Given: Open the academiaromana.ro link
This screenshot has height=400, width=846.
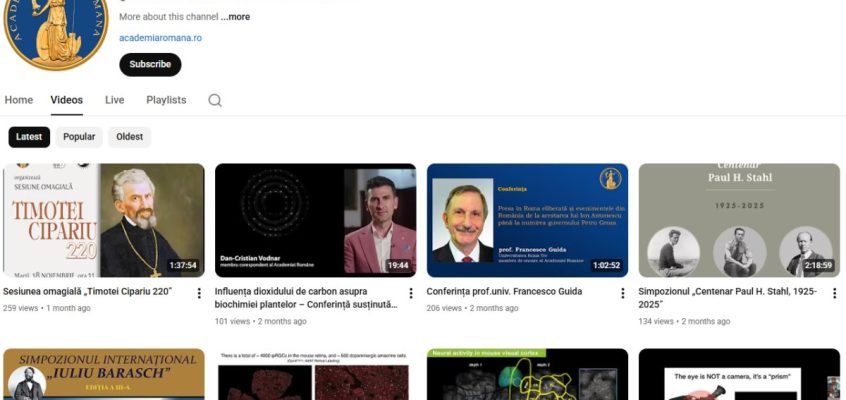Looking at the screenshot, I should (160, 38).
